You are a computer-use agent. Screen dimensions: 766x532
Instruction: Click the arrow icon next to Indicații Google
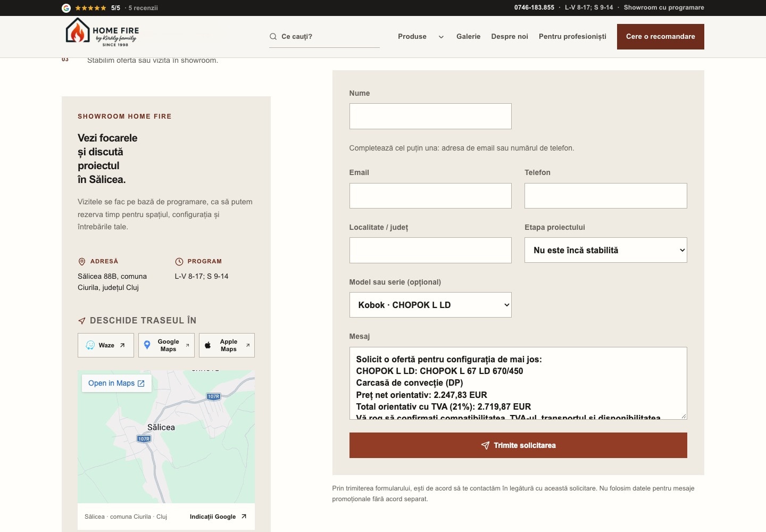coord(244,517)
